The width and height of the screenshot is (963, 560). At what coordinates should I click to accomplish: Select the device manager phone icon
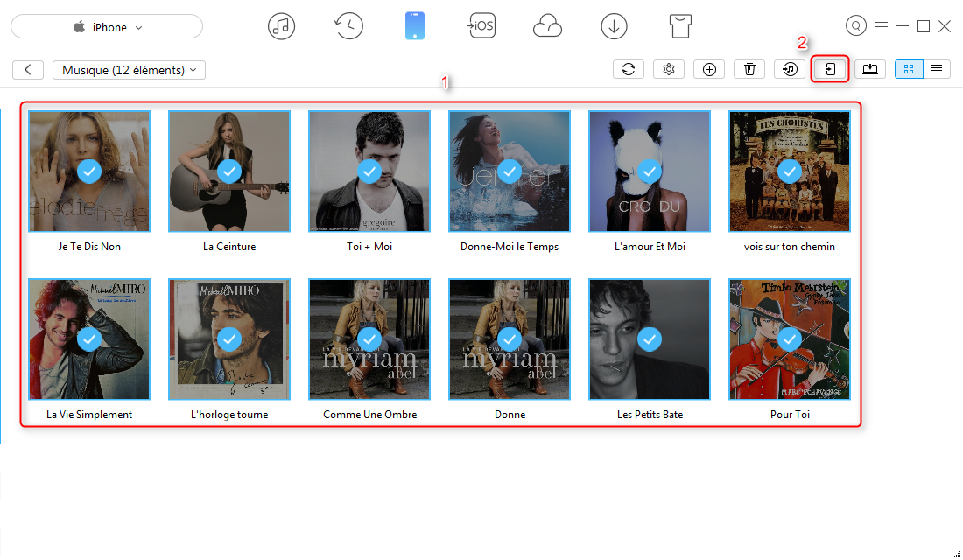(415, 26)
